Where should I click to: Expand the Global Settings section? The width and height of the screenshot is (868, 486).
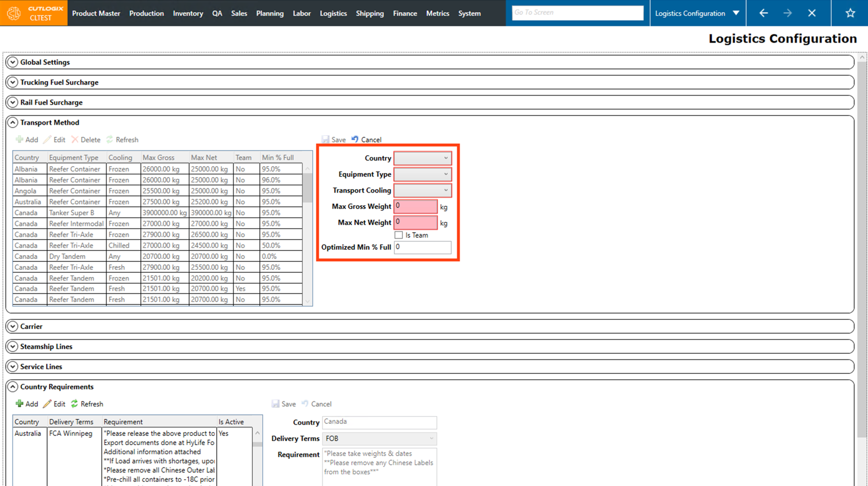click(13, 62)
